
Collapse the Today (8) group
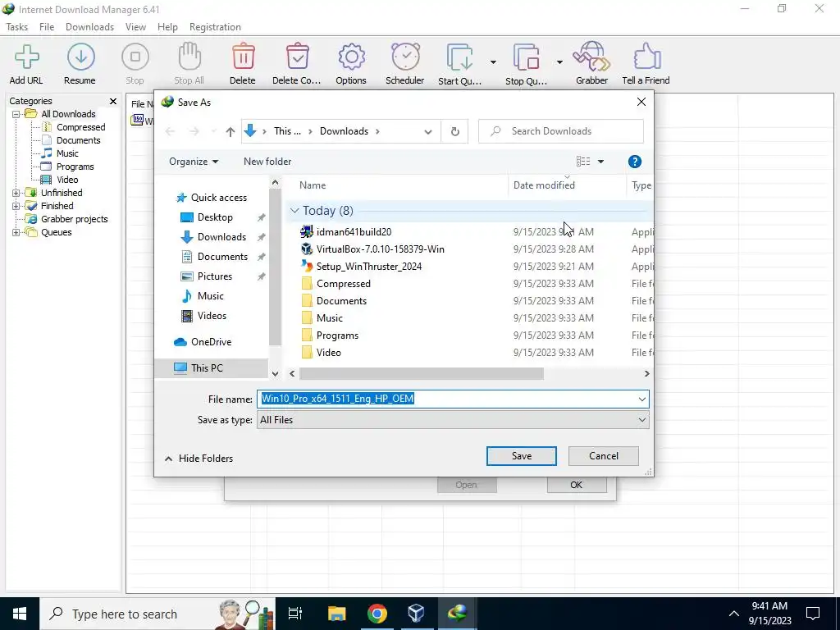pyautogui.click(x=294, y=211)
